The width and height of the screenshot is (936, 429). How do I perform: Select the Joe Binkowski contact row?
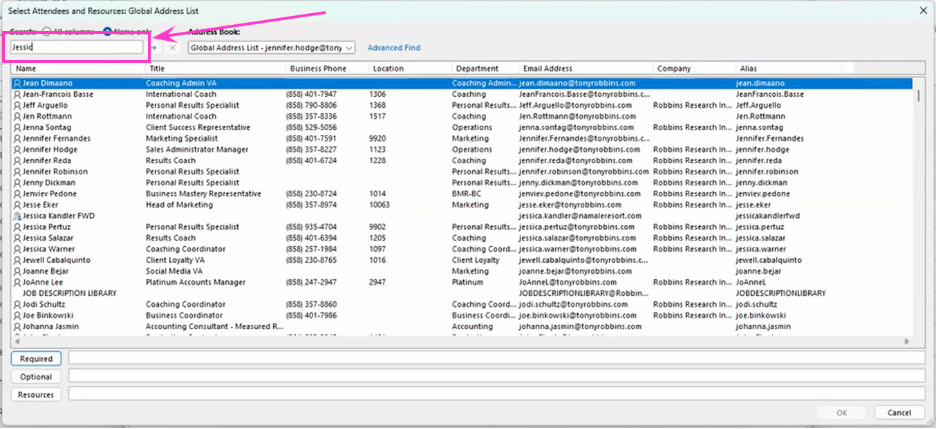click(x=461, y=315)
